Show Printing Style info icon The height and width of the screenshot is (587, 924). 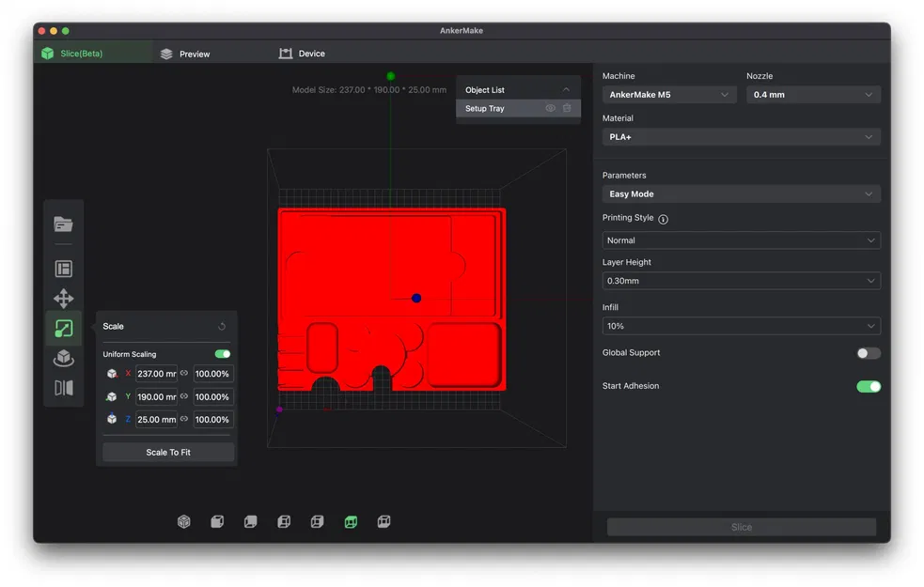(x=663, y=219)
